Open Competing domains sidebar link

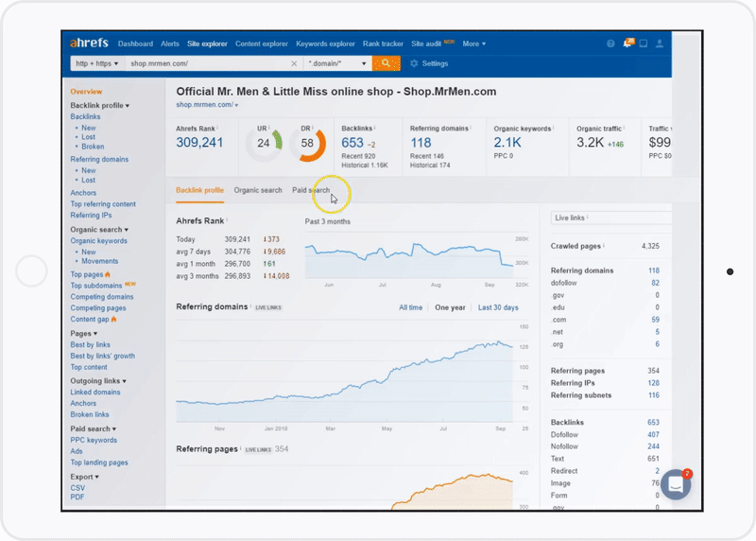tap(102, 296)
